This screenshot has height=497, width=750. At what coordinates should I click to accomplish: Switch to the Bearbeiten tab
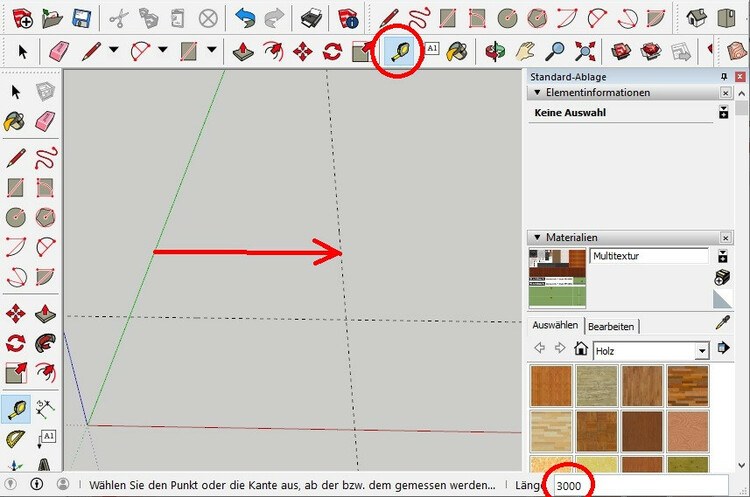(x=611, y=327)
